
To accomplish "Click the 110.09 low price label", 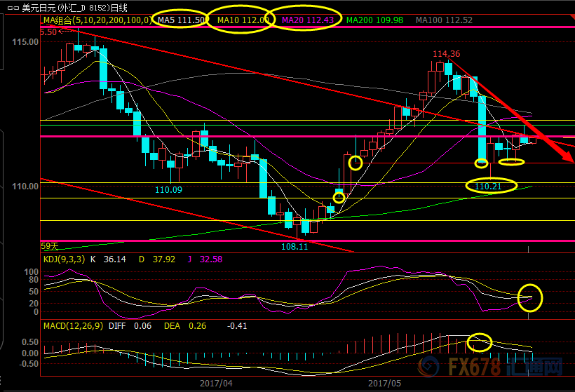I will 168,190.
